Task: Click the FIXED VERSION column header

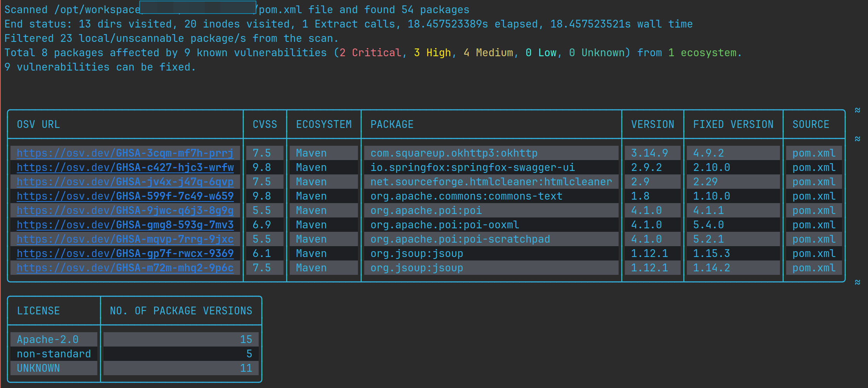Action: pyautogui.click(x=733, y=124)
